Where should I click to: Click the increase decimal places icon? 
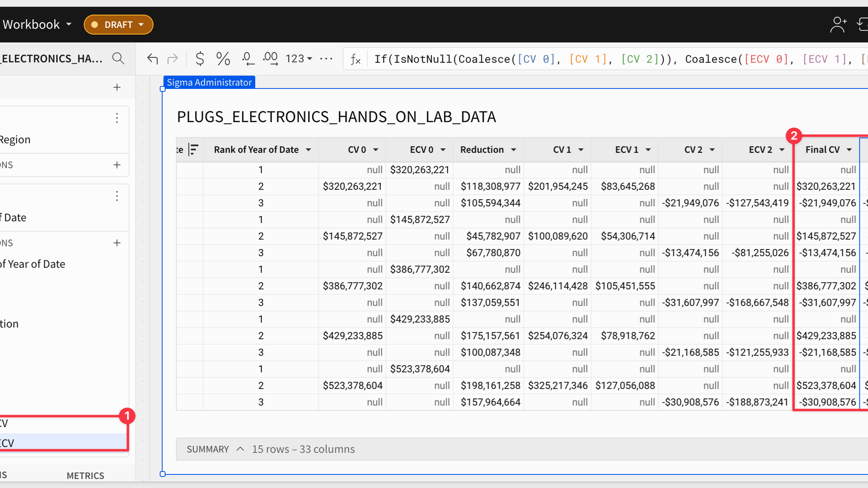[270, 59]
